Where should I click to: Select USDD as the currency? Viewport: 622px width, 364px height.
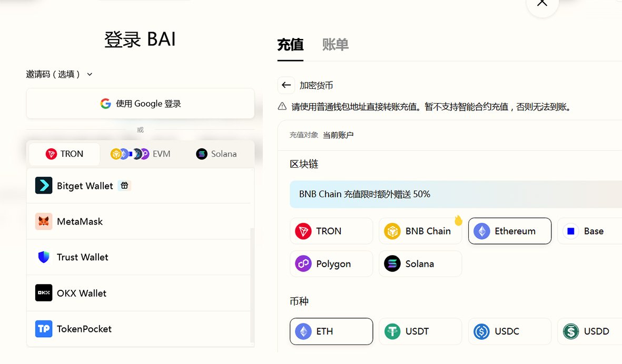590,331
